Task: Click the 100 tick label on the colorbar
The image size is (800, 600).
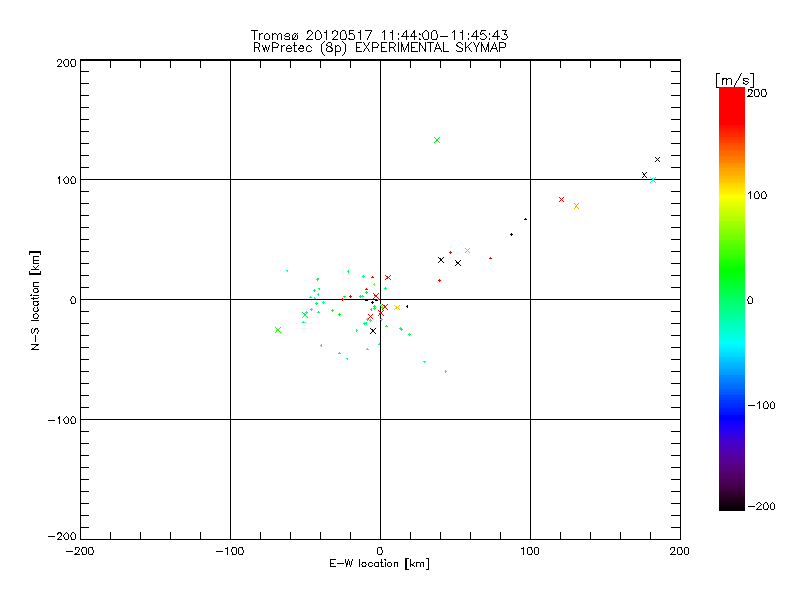Action: [x=757, y=195]
